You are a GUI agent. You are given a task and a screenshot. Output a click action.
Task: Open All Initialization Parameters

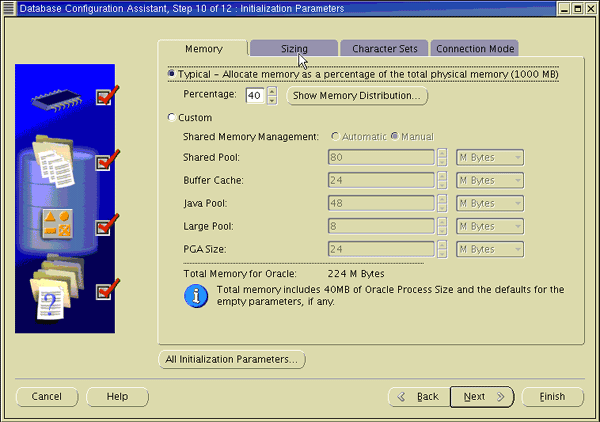[x=232, y=360]
